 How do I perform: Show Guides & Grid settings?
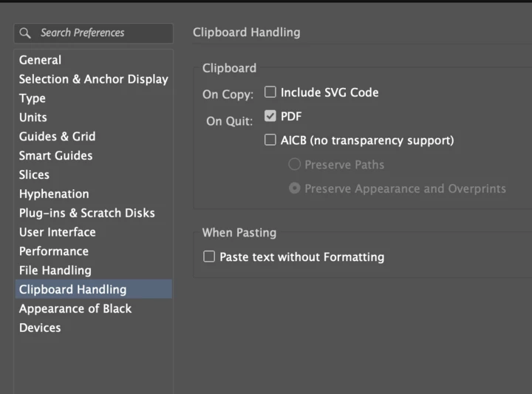pyautogui.click(x=57, y=137)
